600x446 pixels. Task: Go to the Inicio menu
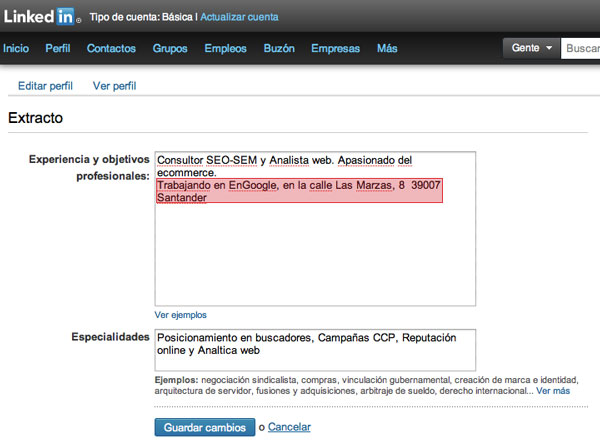[16, 48]
